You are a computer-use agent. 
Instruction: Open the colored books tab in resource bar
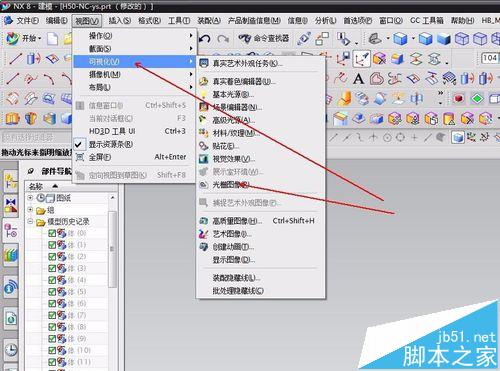pos(11,255)
